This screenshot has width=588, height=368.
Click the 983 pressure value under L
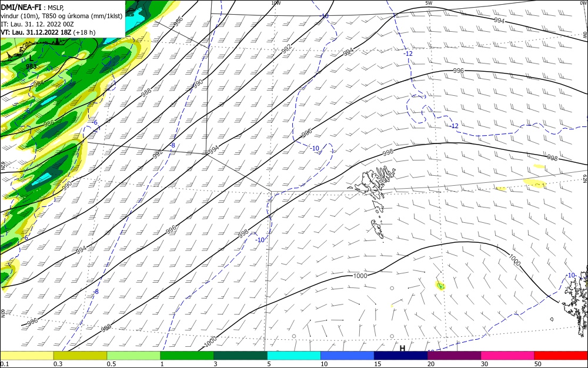[32, 66]
